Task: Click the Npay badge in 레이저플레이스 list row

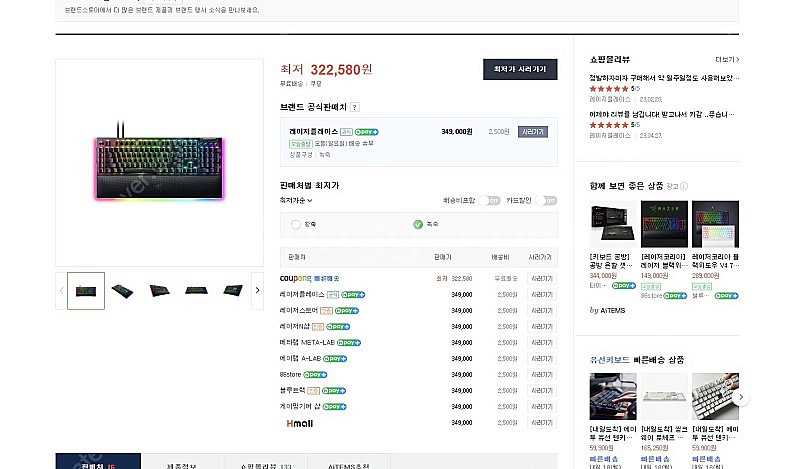Action: point(353,295)
